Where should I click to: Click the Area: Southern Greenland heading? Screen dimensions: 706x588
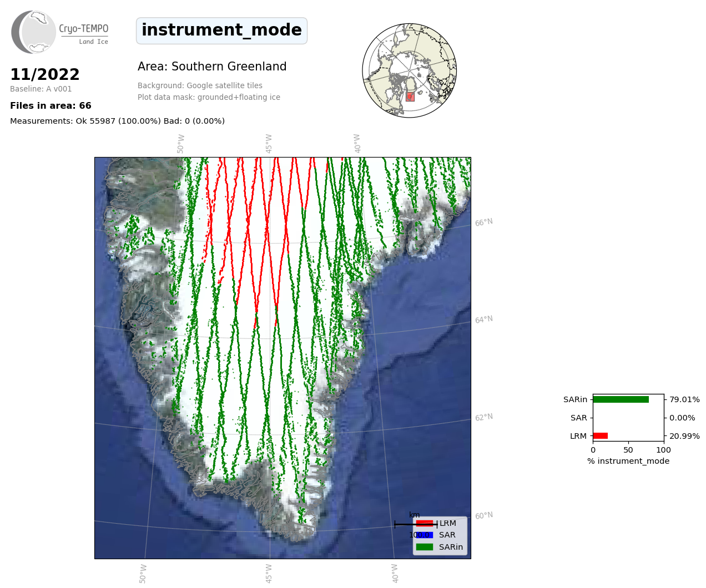(x=212, y=67)
